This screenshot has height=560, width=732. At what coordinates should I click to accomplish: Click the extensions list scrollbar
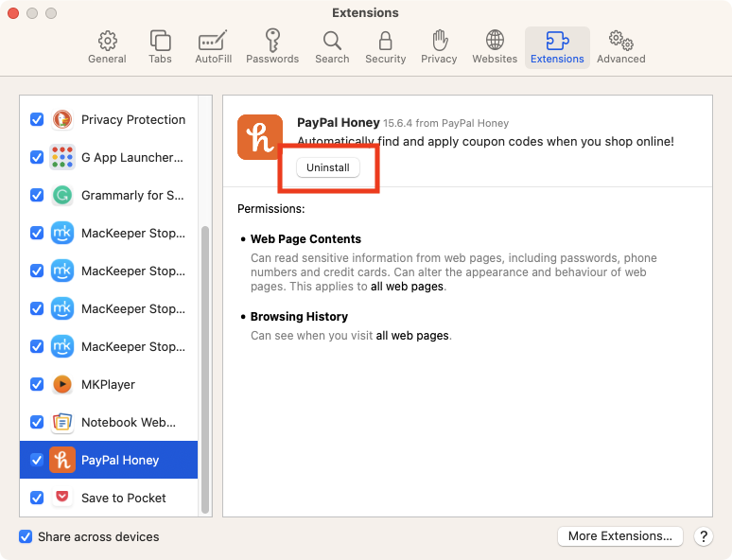point(205,370)
